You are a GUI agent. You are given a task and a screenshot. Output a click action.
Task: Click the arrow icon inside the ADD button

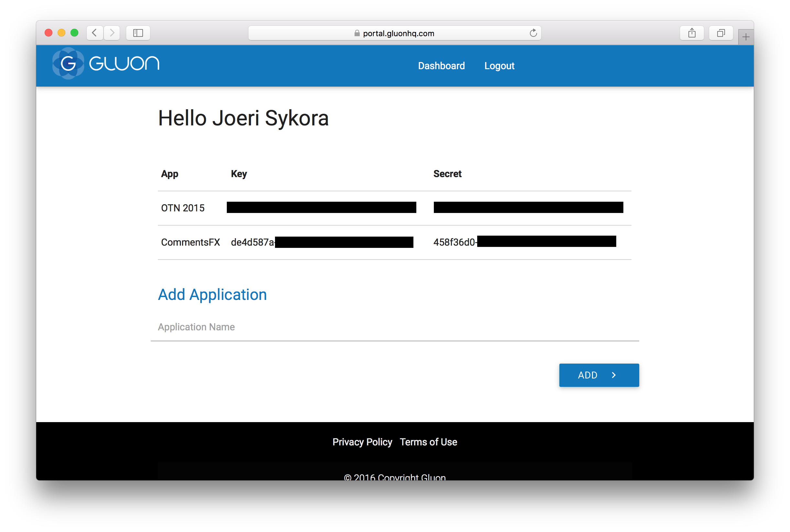point(614,375)
